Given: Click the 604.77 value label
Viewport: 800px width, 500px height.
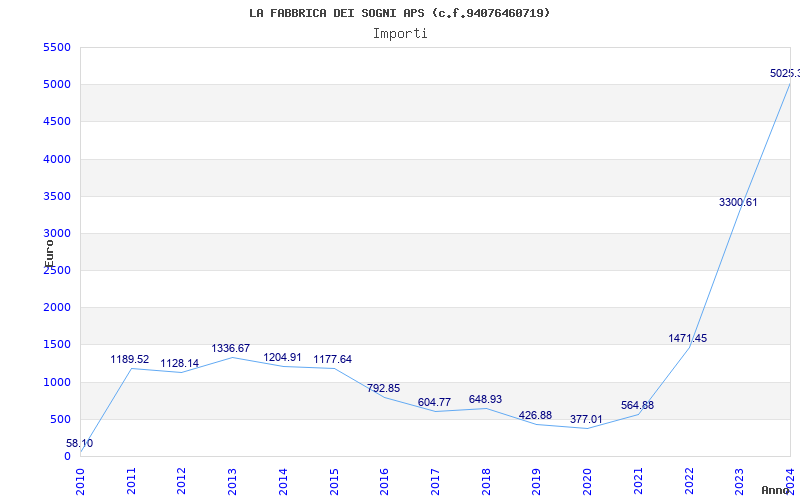Looking at the screenshot, I should [x=434, y=402].
